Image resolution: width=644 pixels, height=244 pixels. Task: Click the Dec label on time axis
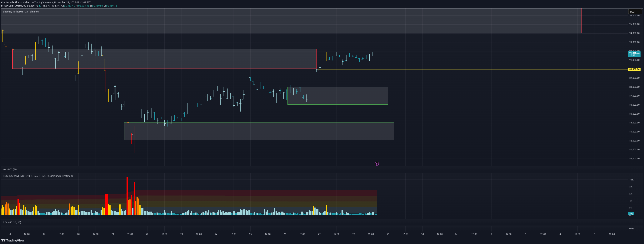pos(457,234)
